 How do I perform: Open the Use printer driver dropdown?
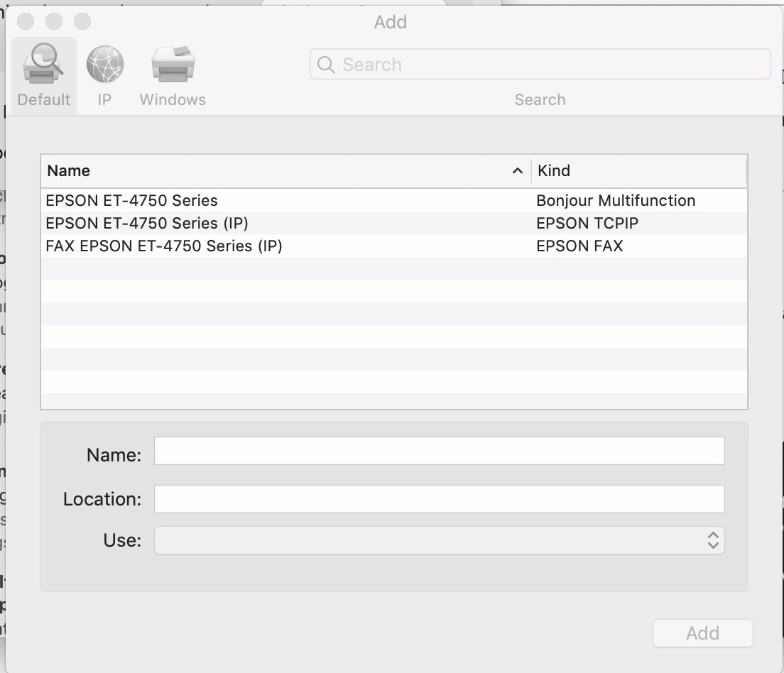pyautogui.click(x=438, y=540)
